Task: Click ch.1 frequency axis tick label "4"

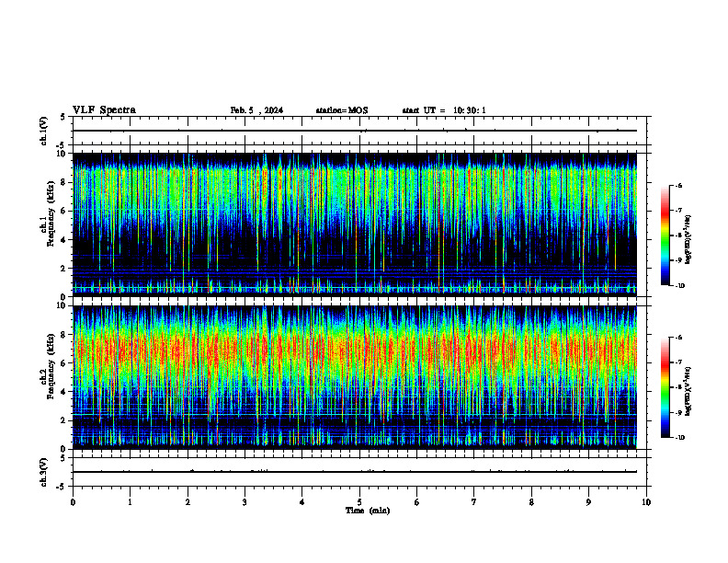Action: 63,240
